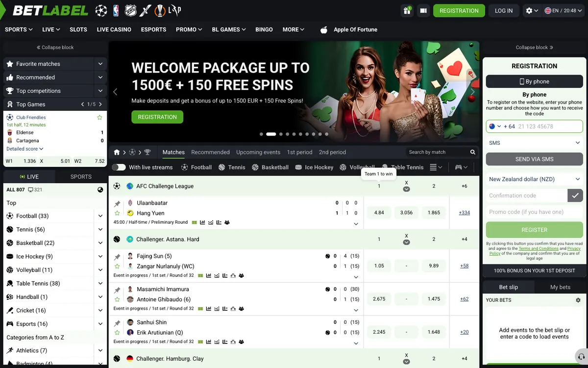
Task: Go back on banner with left arrow
Action: (x=115, y=92)
